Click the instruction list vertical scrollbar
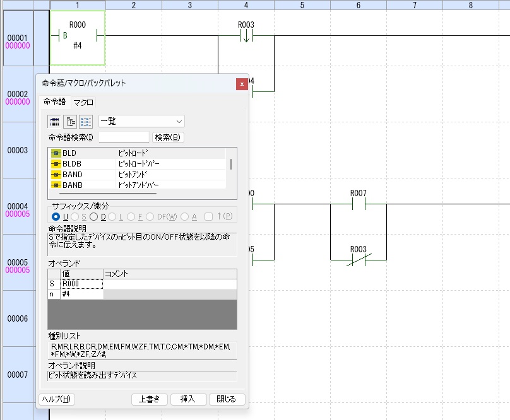This screenshot has width=510, height=420. click(230, 165)
